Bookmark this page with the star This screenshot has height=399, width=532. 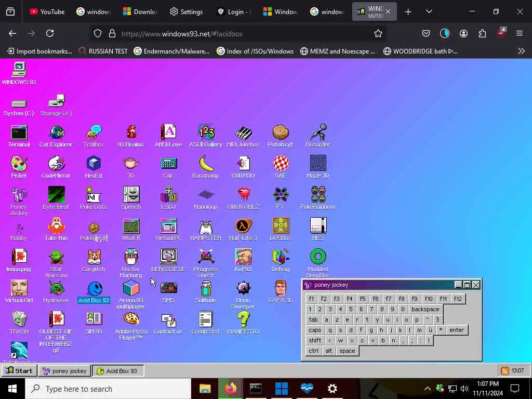click(378, 34)
